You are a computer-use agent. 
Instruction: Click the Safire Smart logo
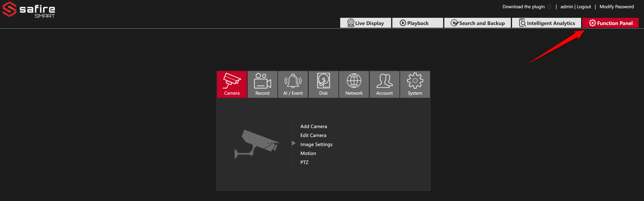(29, 10)
